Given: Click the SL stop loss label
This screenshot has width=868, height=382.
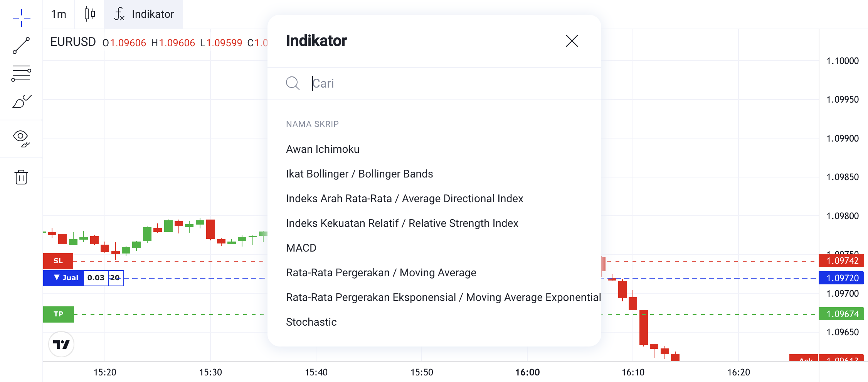Looking at the screenshot, I should click(58, 261).
